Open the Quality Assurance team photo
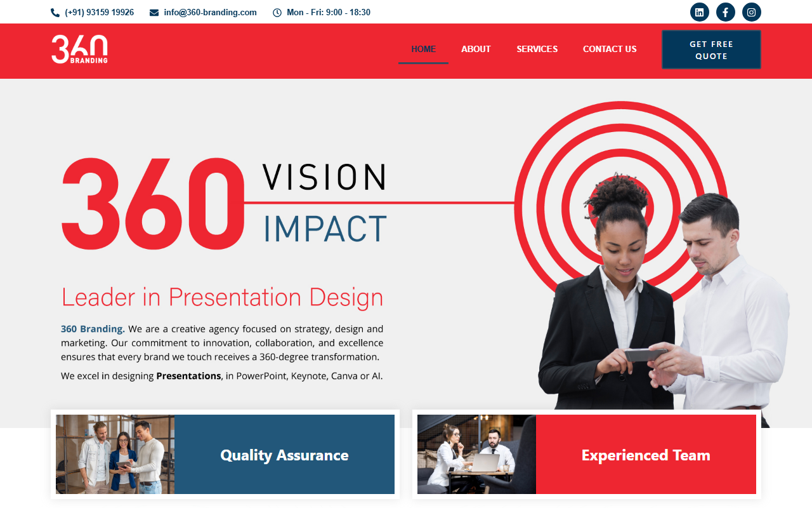Screen dimensions: 812x508 [x=115, y=455]
